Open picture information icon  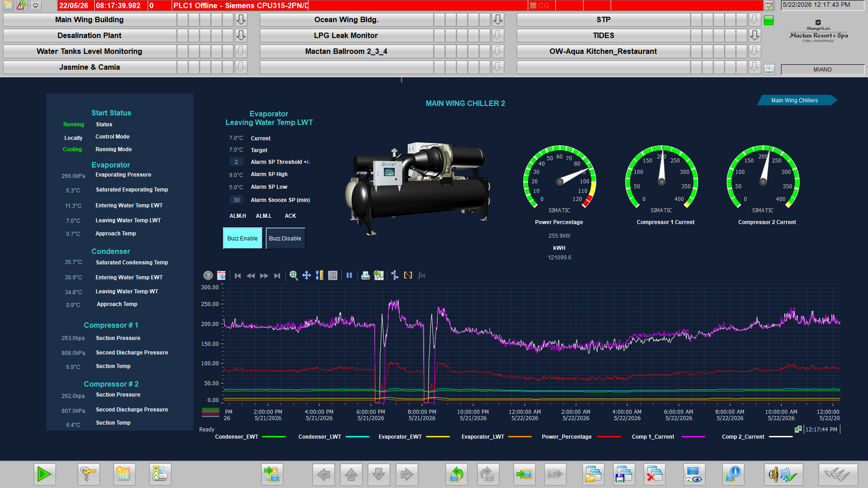(x=733, y=474)
